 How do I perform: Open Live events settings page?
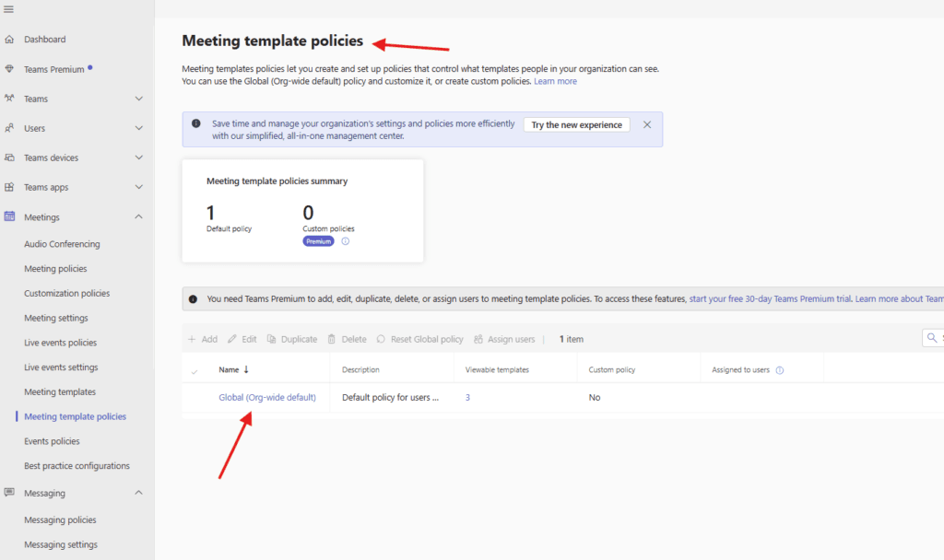pos(61,367)
